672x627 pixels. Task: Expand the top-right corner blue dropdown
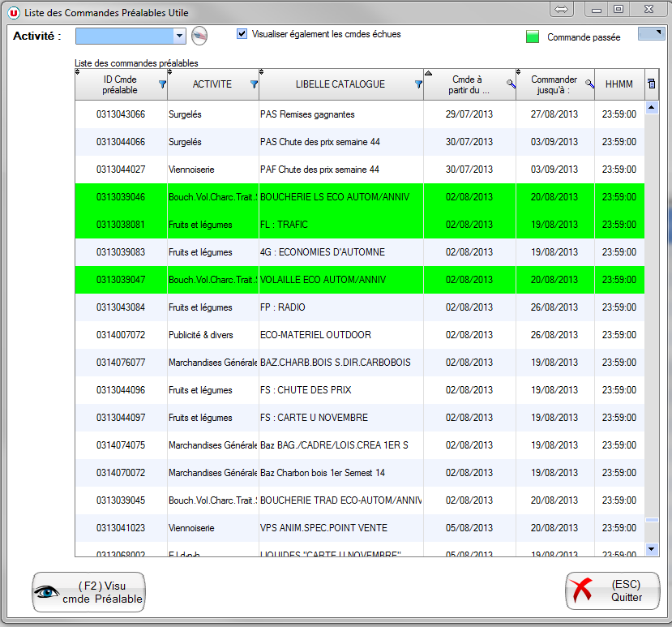[651, 33]
